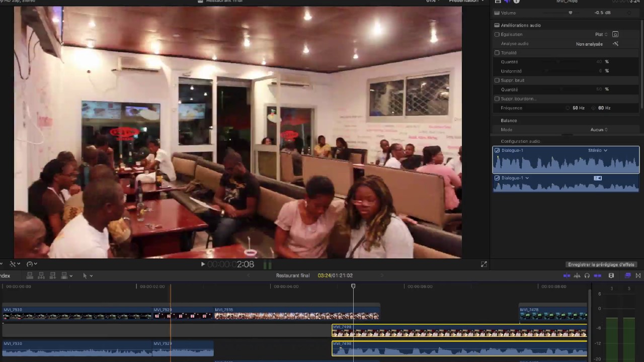Go forward in timeline history

[382, 276]
